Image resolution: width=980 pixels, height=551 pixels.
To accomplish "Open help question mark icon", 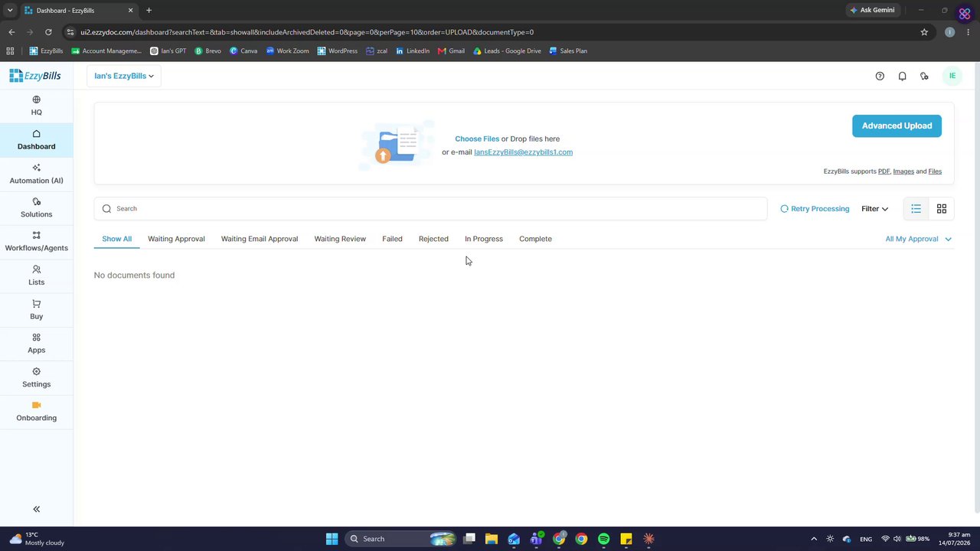I will (880, 76).
